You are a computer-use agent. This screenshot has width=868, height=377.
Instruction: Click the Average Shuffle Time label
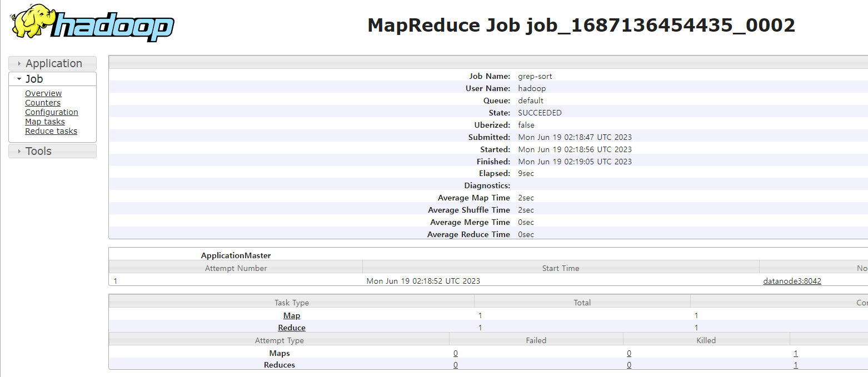[469, 210]
